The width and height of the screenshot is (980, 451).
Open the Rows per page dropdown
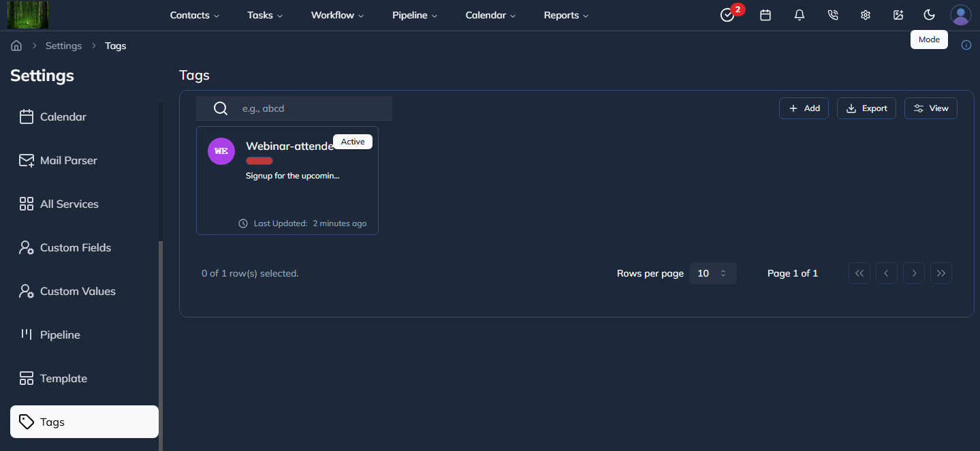click(712, 273)
